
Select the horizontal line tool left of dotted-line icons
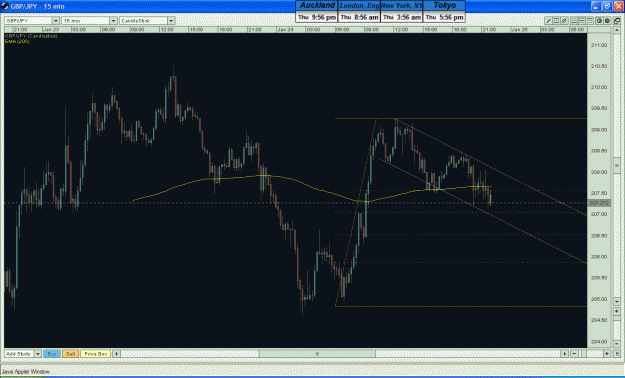574,21
